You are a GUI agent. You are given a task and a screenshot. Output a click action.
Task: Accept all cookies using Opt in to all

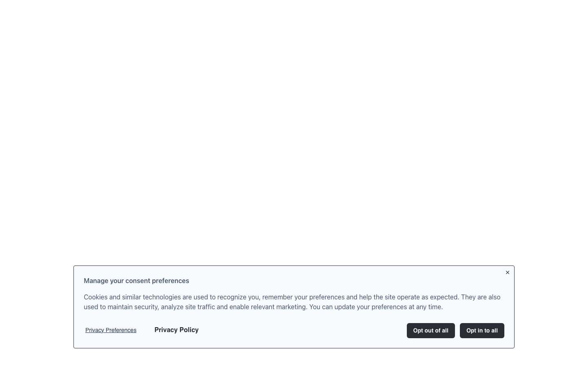(481, 330)
